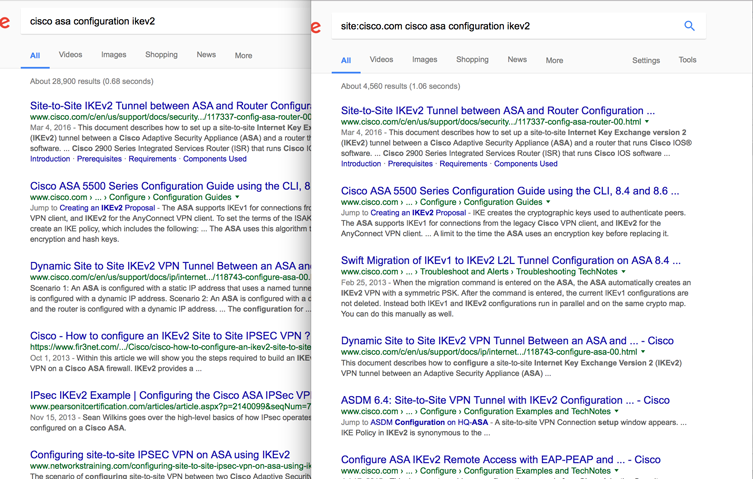753x479 pixels.
Task: Click the left window's search box
Action: tap(160, 22)
